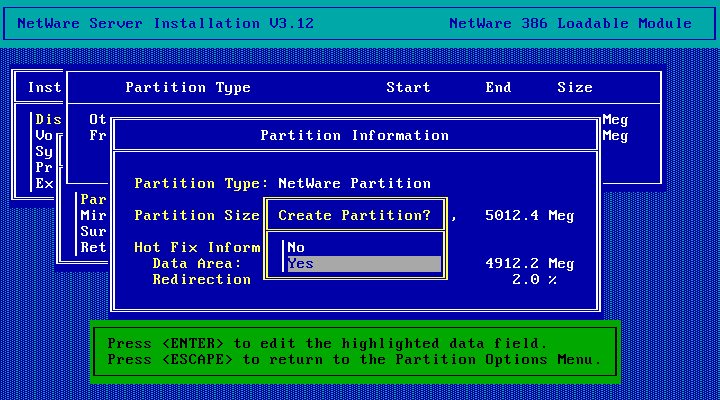Click the "Partition Type:" field label
This screenshot has height=400, width=720.
(201, 184)
